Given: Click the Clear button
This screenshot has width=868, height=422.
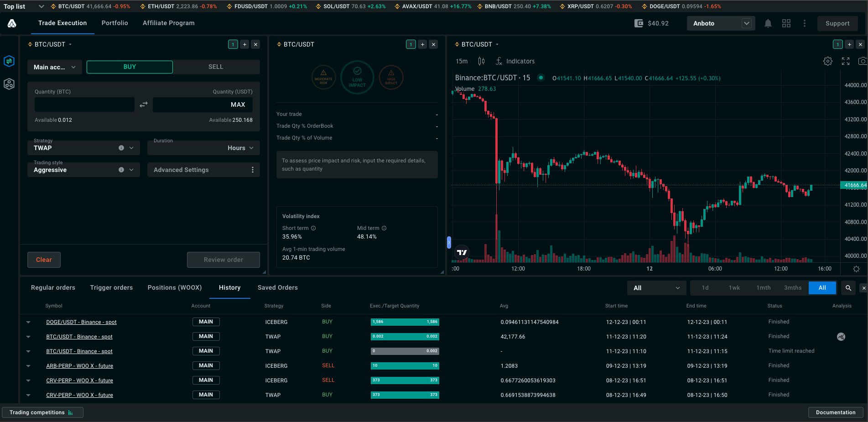Looking at the screenshot, I should pyautogui.click(x=44, y=260).
